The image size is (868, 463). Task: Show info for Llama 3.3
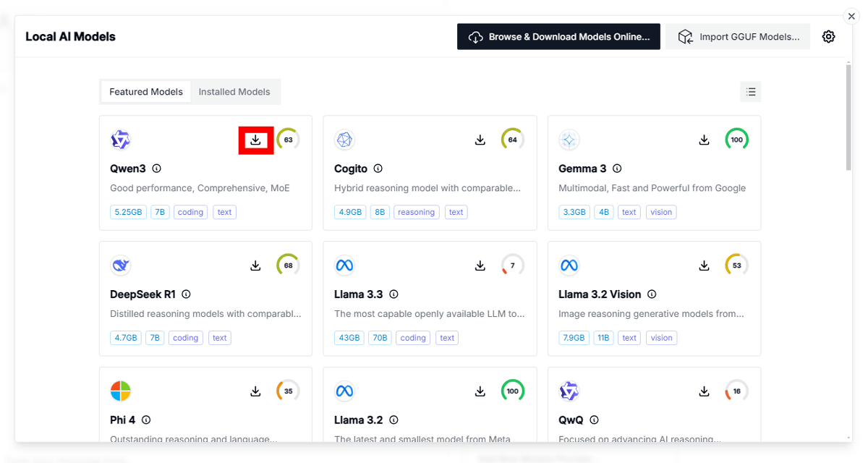(x=393, y=294)
